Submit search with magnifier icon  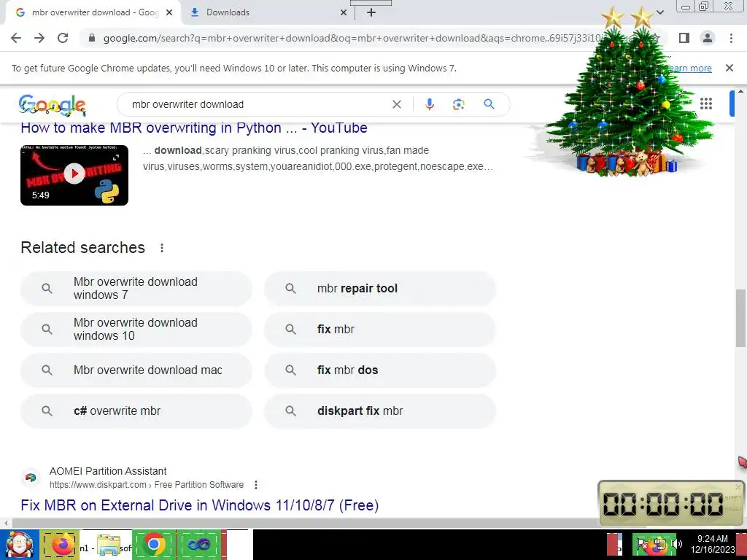point(489,104)
